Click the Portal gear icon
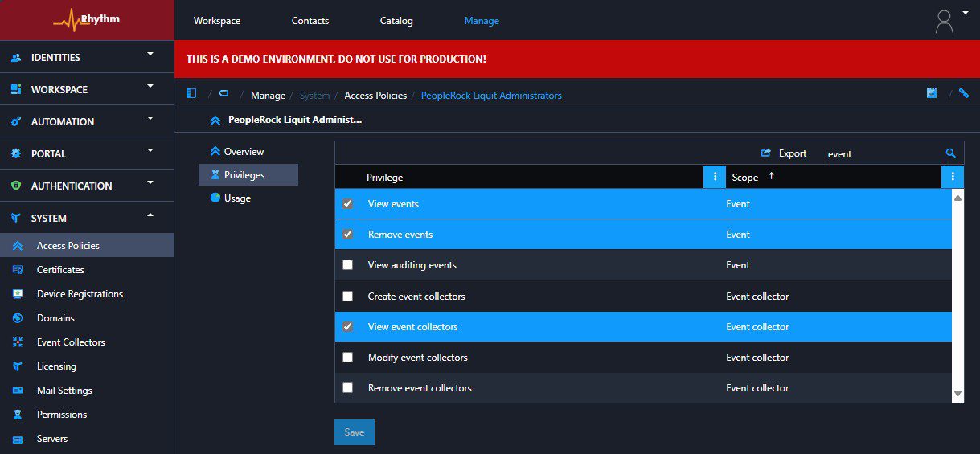Image resolution: width=980 pixels, height=454 pixels. 16,154
